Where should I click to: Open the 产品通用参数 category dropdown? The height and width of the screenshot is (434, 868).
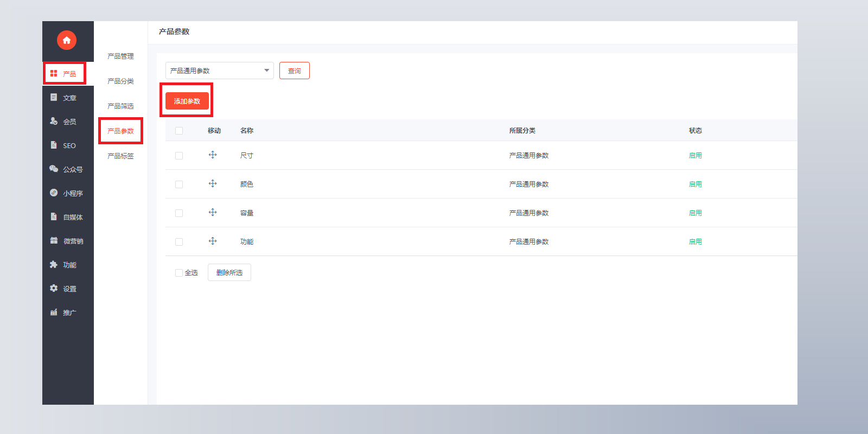tap(220, 71)
